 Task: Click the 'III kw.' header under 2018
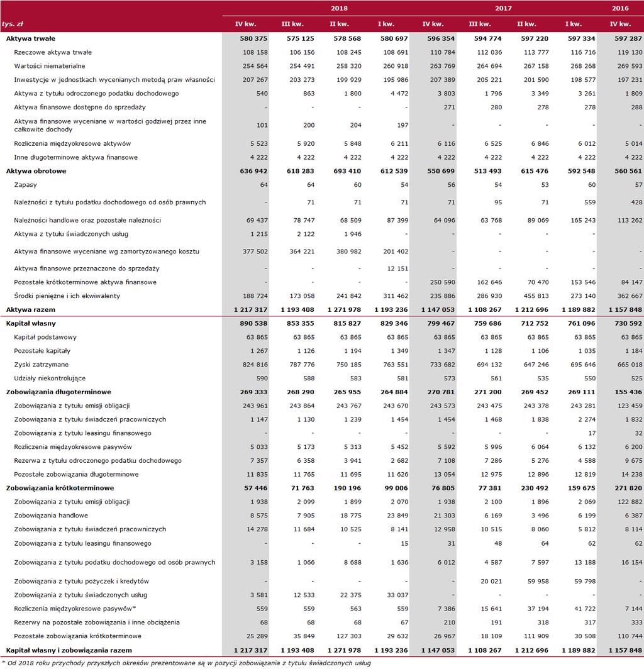[x=292, y=24]
